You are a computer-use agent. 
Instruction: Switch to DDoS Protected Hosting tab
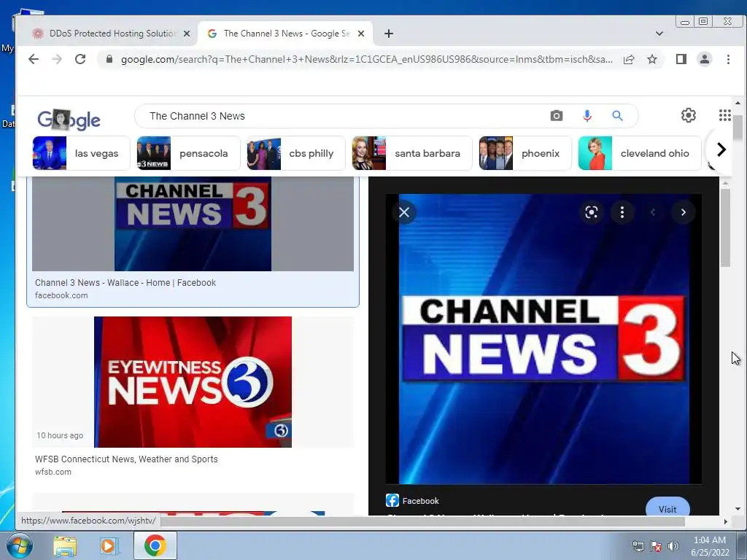click(x=112, y=34)
